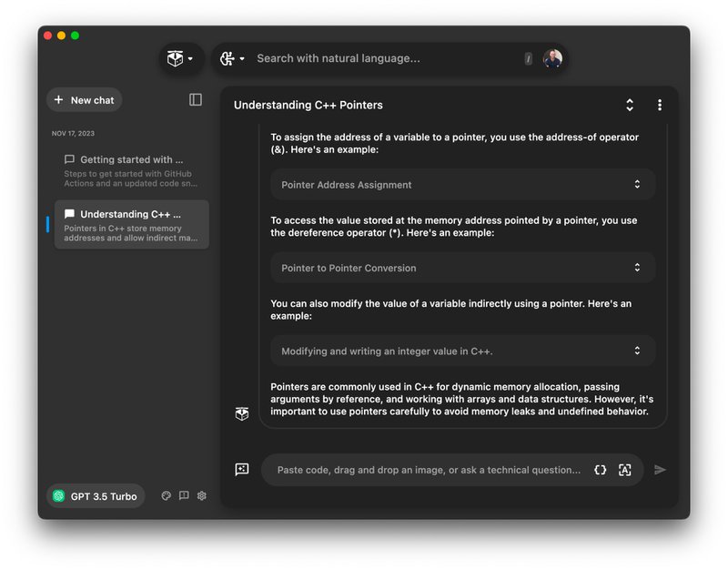This screenshot has width=728, height=570.
Task: Click the Understanding C++ Pointers title
Action: coord(308,105)
